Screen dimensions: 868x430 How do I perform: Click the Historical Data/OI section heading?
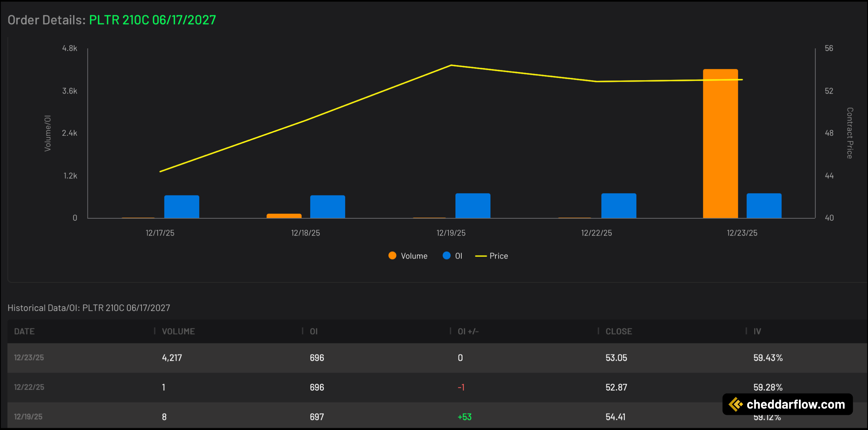[x=89, y=308]
